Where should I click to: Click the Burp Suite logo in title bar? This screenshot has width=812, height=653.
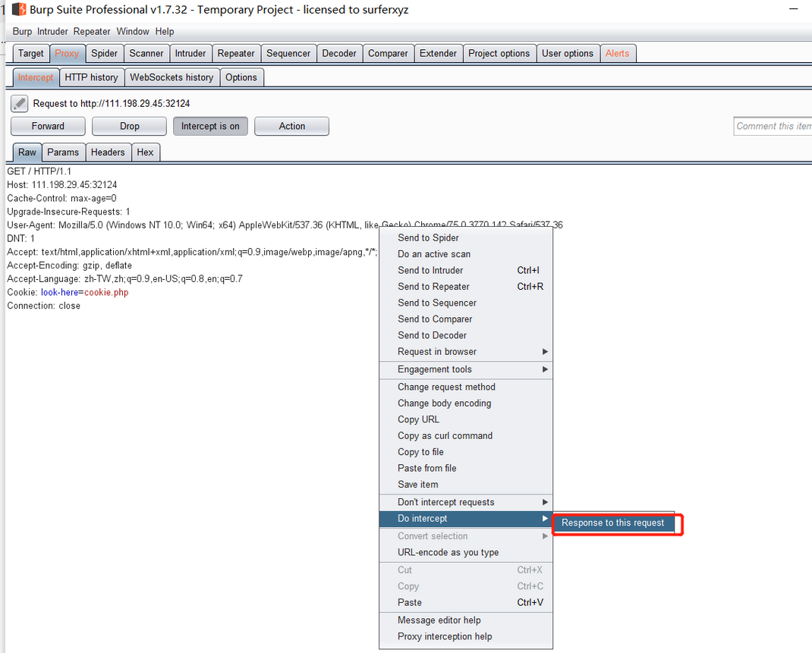tap(19, 9)
